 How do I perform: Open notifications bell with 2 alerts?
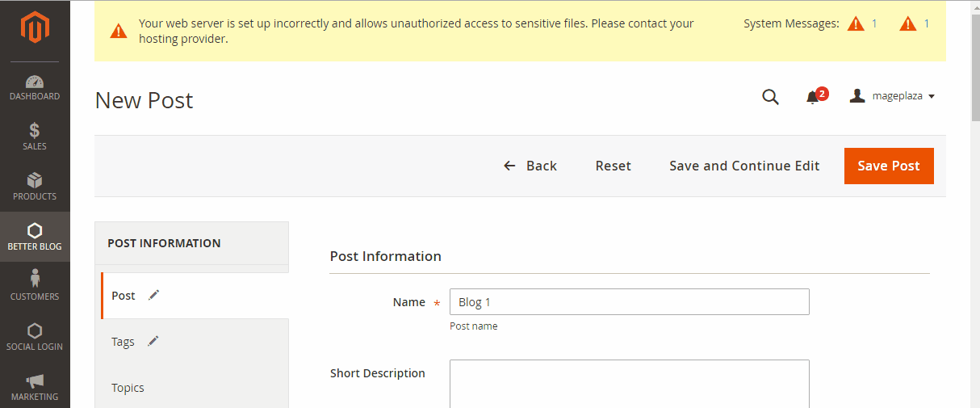tap(815, 97)
